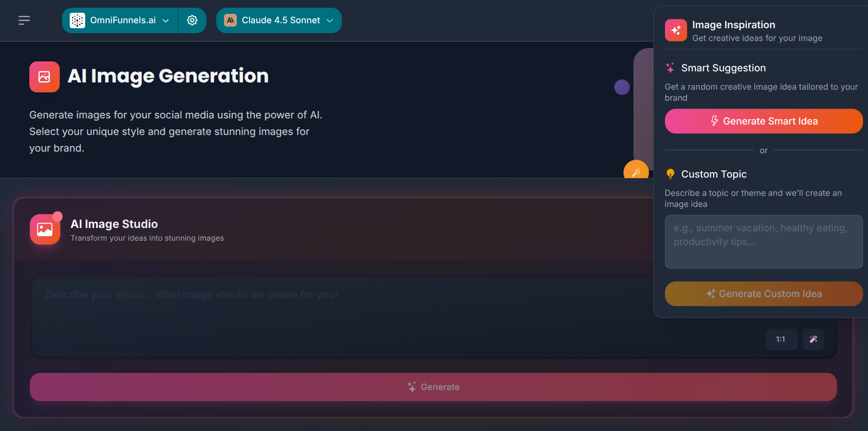868x431 pixels.
Task: Click the main Generate button
Action: 433,387
